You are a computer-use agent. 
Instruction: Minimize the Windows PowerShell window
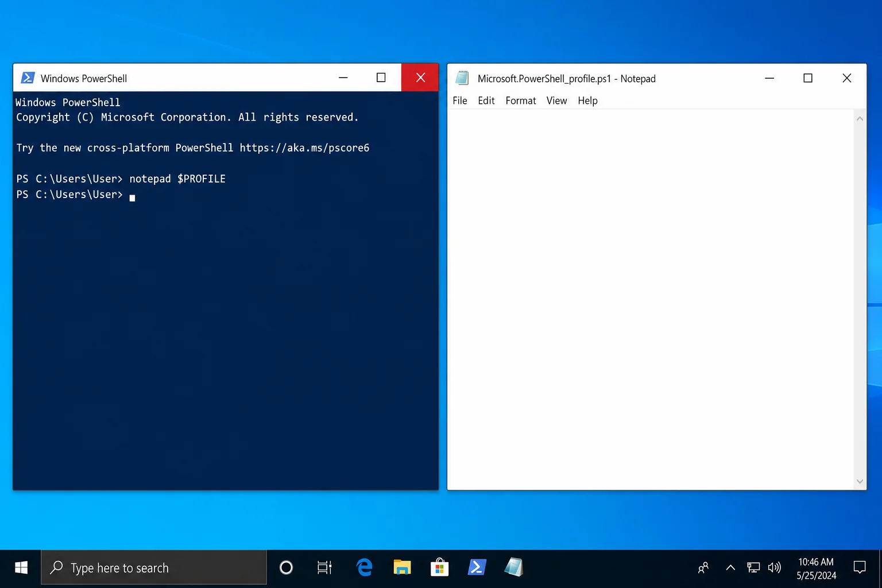[343, 78]
